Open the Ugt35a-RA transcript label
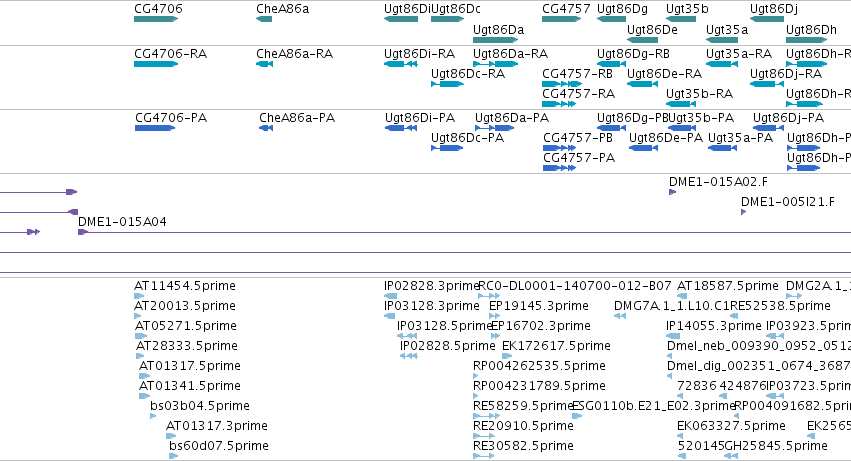The height and width of the screenshot is (461, 851). [x=739, y=54]
